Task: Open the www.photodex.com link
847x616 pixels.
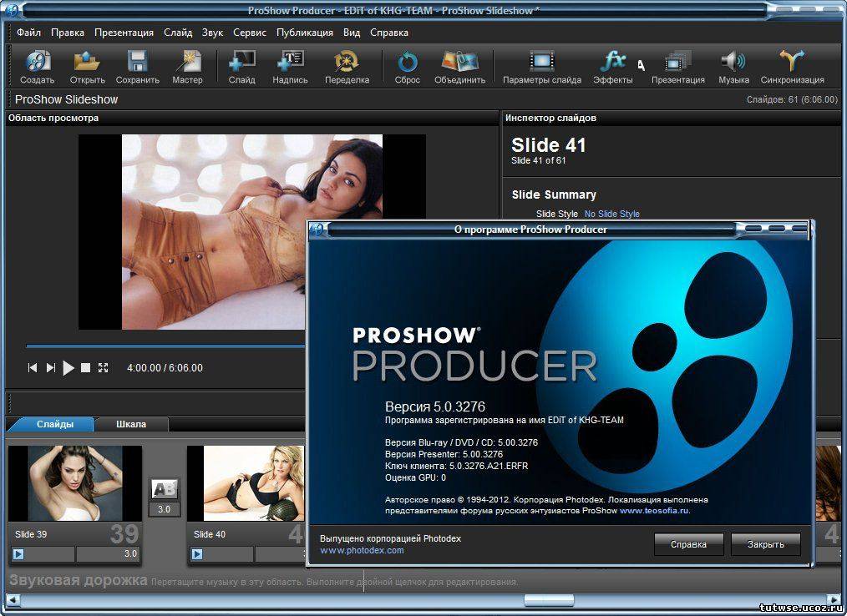Action: pos(362,551)
